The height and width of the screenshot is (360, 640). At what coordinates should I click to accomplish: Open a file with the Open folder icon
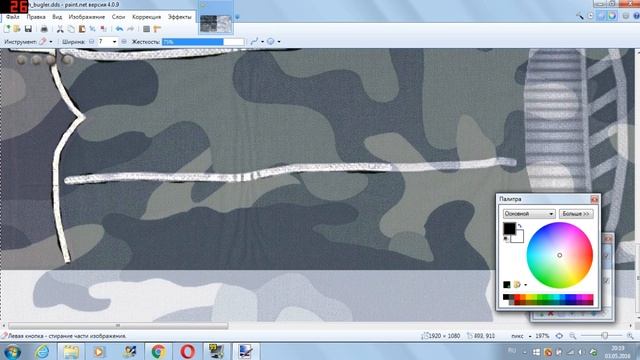[17, 29]
